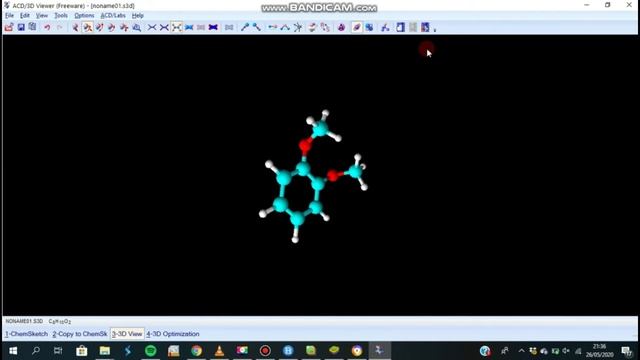
Task: Click the upper red oxygen atom in the 3D view
Action: 304,146
